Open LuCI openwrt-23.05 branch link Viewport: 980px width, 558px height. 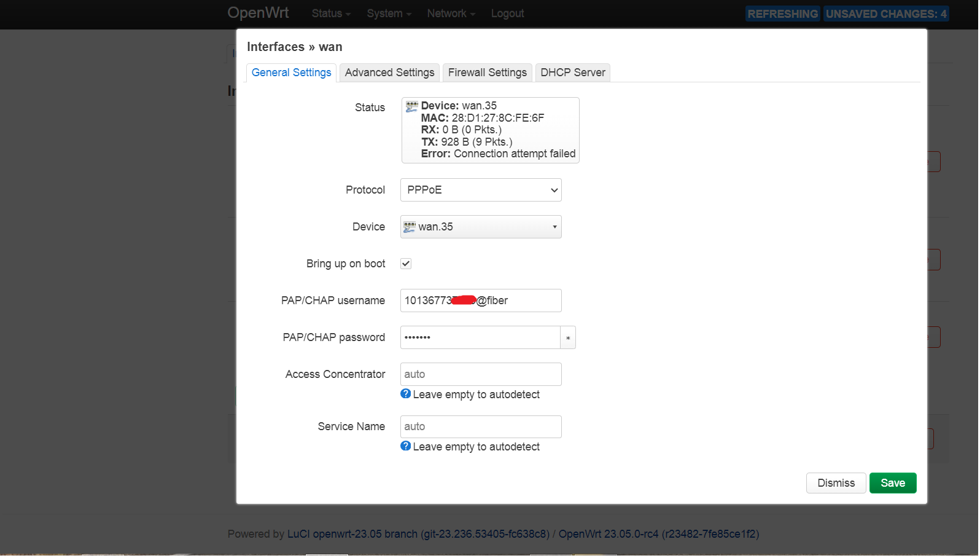(419, 535)
